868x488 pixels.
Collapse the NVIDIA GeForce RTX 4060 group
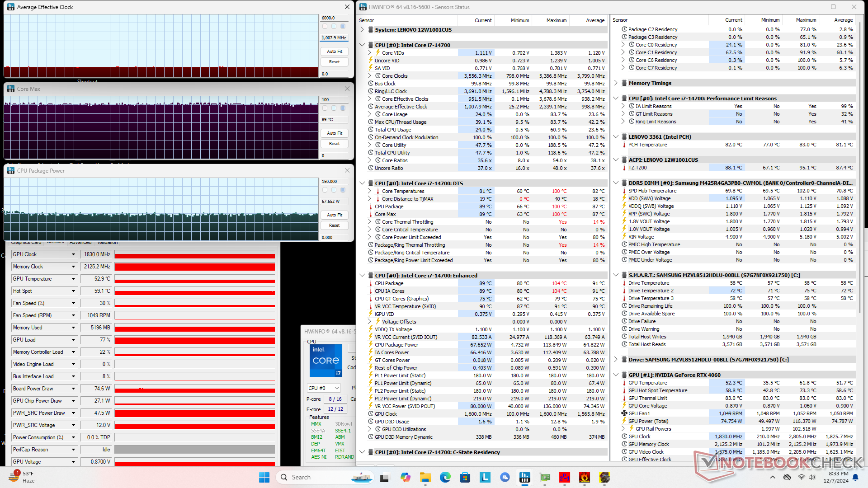click(x=616, y=375)
